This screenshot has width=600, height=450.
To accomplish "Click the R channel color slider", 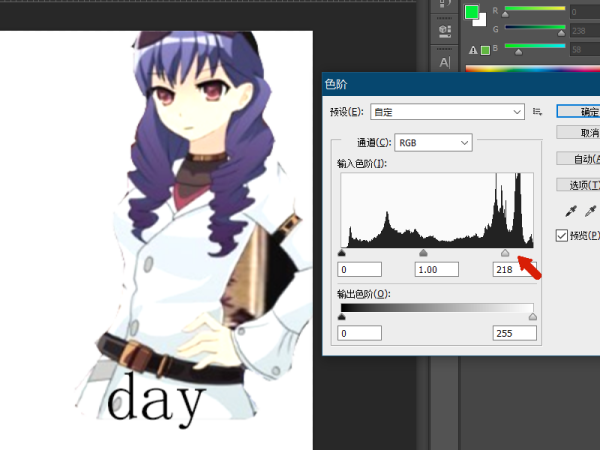I will [x=535, y=8].
